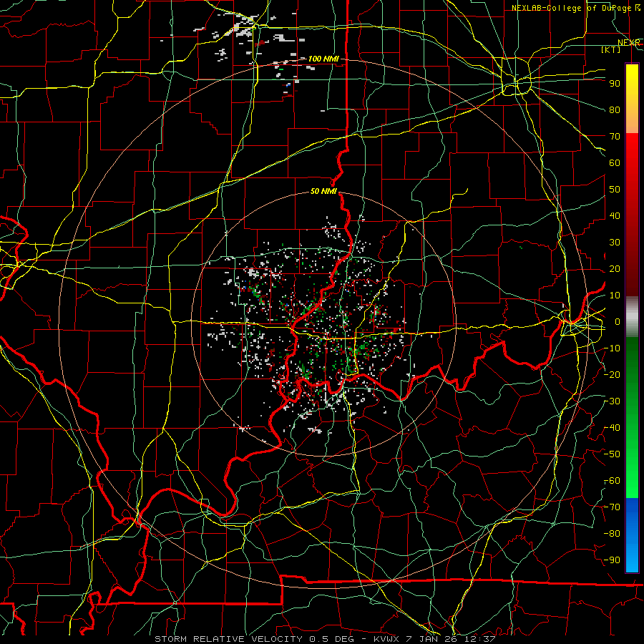Click the positive 10 scale label
Screen dimensions: 644x644
point(615,295)
